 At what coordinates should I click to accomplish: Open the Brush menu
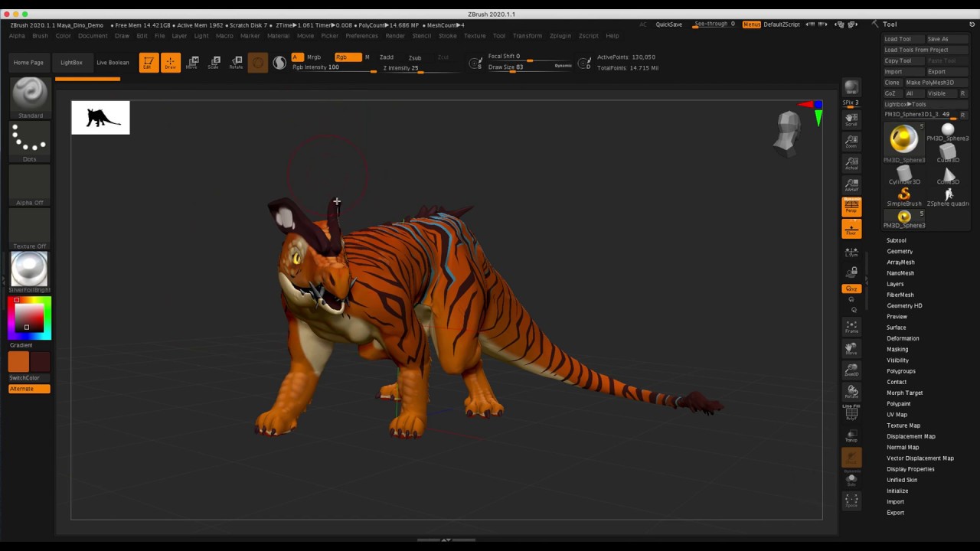click(x=40, y=36)
